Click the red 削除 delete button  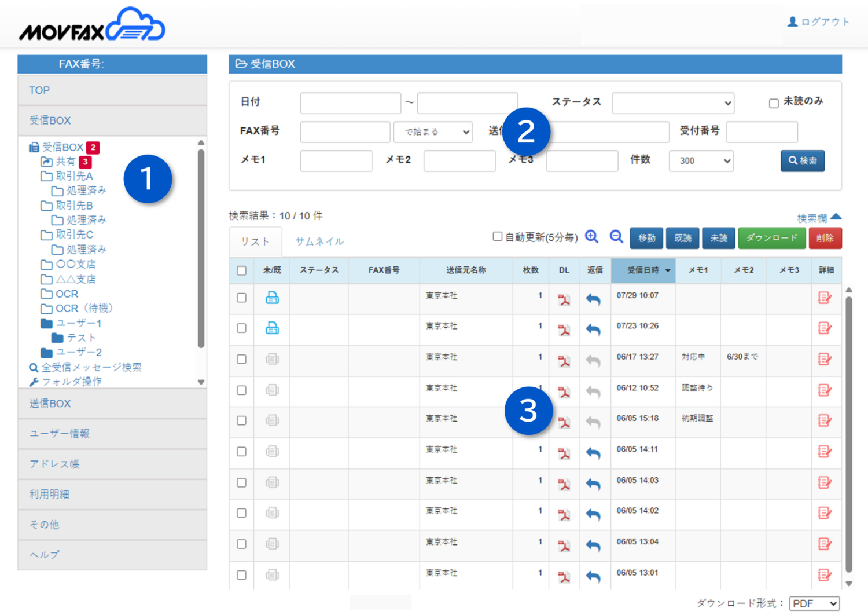click(x=825, y=238)
